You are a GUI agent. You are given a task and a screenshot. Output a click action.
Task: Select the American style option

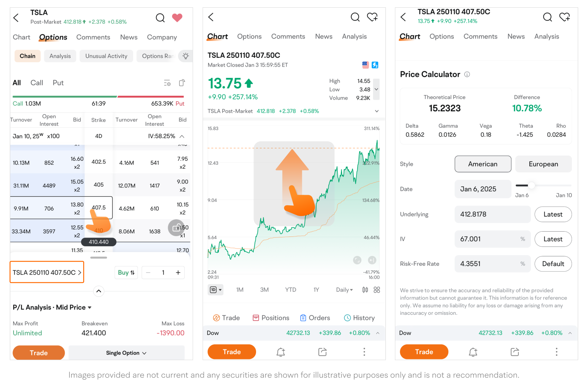482,164
